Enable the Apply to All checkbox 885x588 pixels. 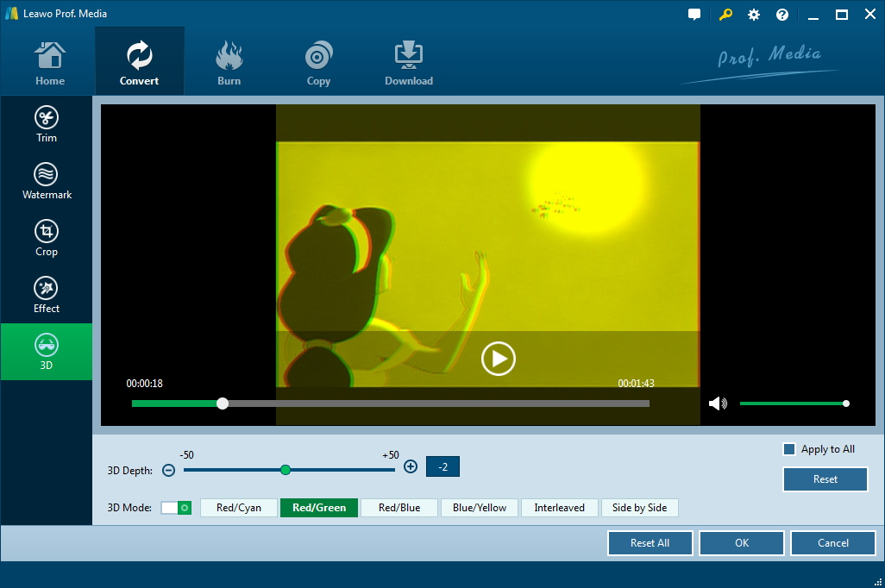point(788,449)
